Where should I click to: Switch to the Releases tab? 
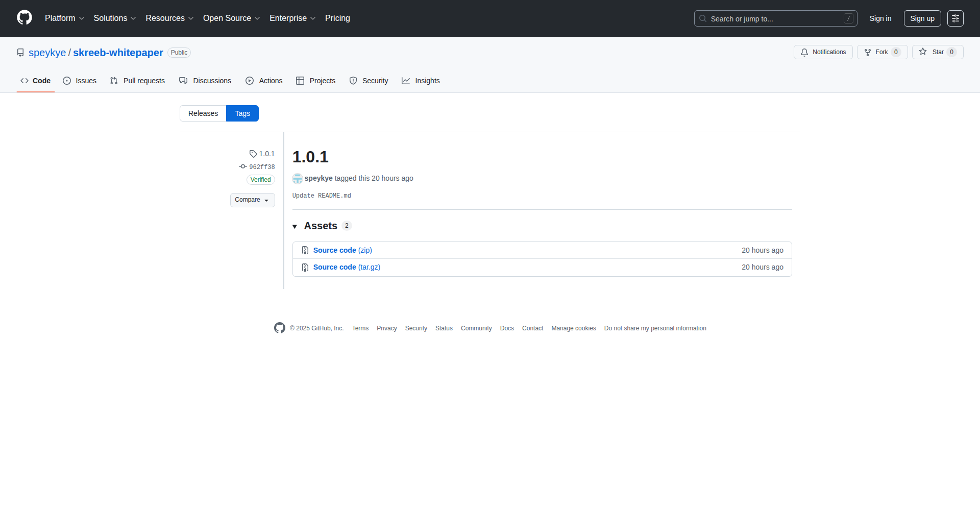click(203, 113)
